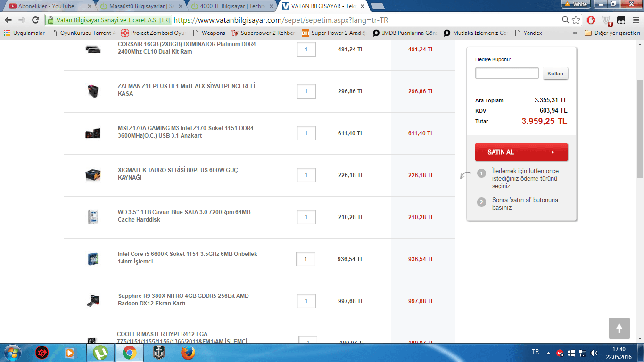Click the green secure site certificate badge
This screenshot has width=644, height=362.
[x=108, y=20]
